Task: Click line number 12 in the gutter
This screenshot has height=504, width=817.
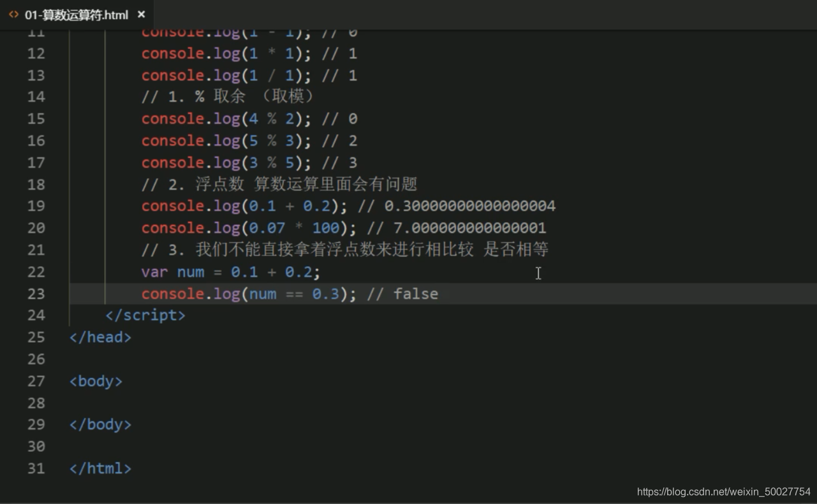Action: pyautogui.click(x=36, y=54)
